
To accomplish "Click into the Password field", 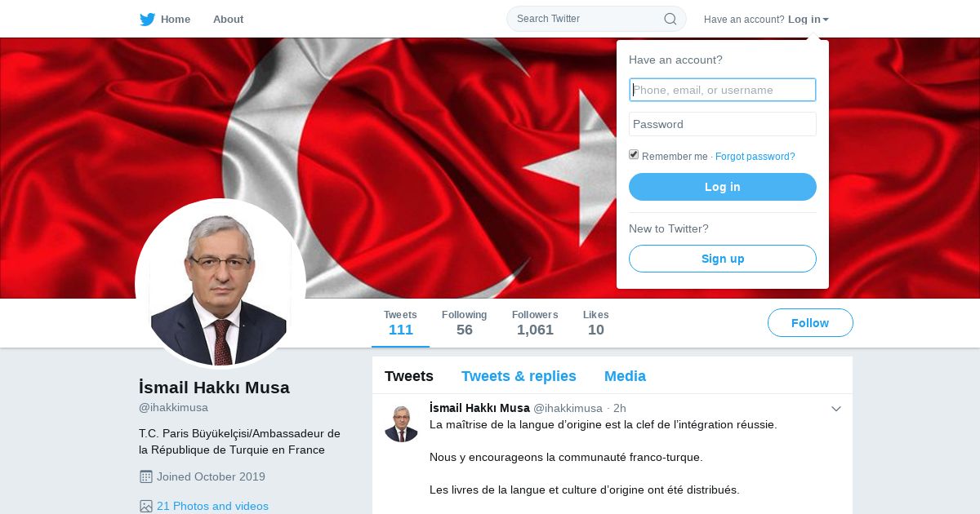I will click(x=723, y=124).
